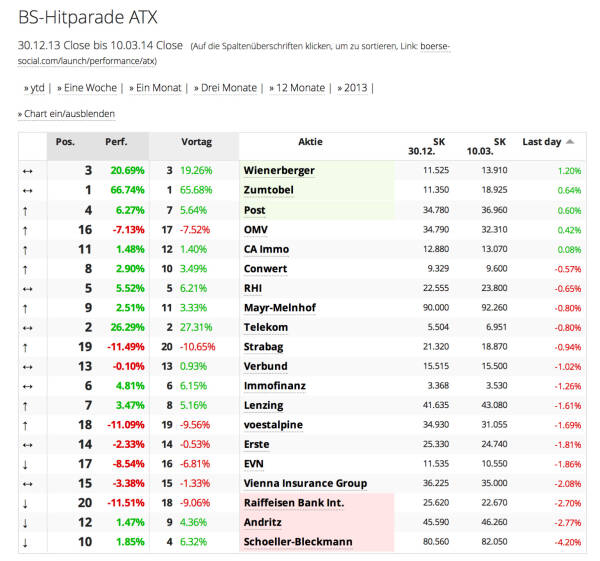Click the up arrow in Post row

(25, 211)
